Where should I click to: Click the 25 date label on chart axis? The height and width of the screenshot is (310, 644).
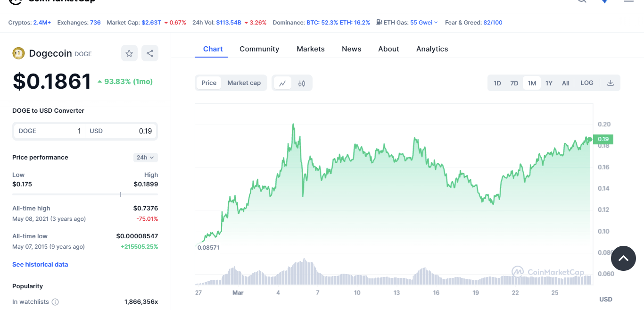[x=555, y=293]
